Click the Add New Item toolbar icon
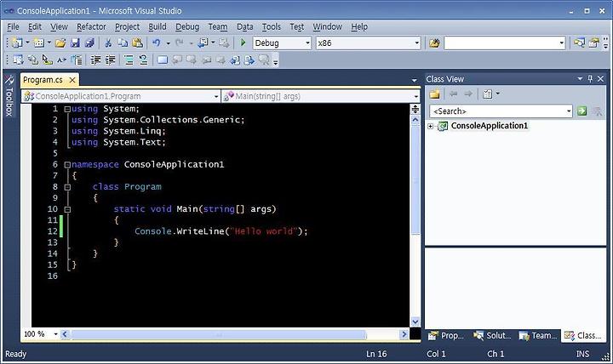Screen dimensions: 613x364 38,43
